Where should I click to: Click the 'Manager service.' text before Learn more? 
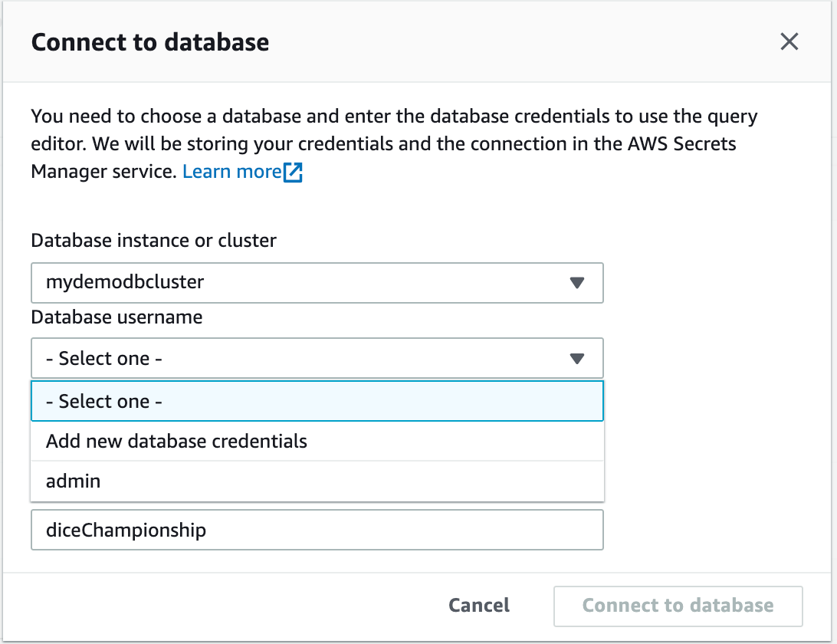click(x=103, y=172)
